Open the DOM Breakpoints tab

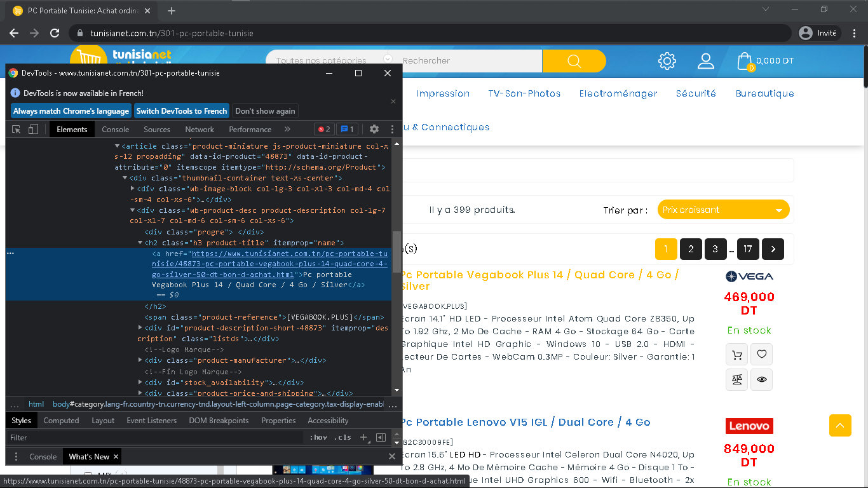tap(219, 421)
